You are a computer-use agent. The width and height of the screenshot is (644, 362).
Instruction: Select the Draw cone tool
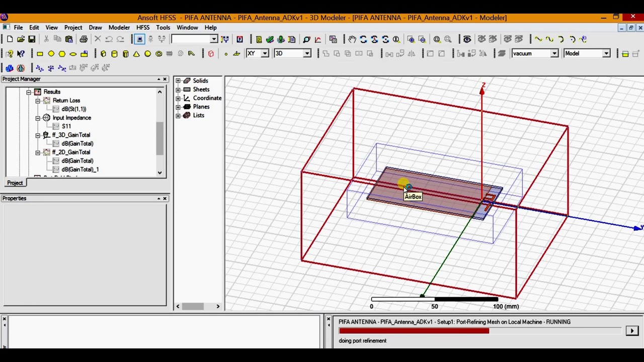(x=136, y=54)
